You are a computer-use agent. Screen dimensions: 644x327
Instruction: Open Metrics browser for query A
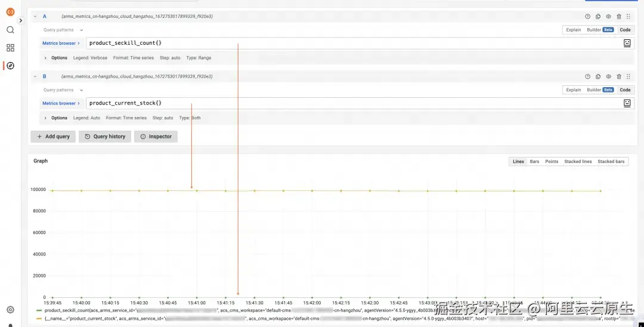[x=61, y=43]
